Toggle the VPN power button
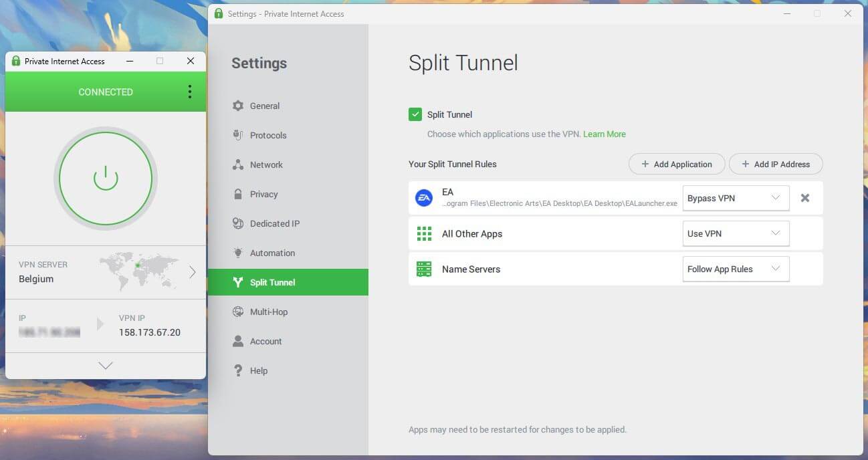868x460 pixels. [x=106, y=179]
